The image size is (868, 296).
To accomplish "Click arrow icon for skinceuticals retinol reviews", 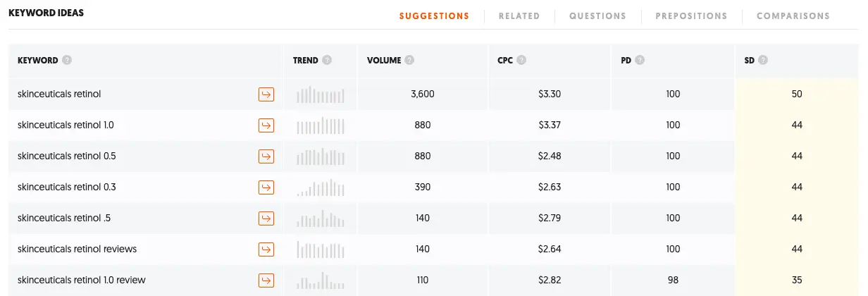I will pyautogui.click(x=266, y=249).
